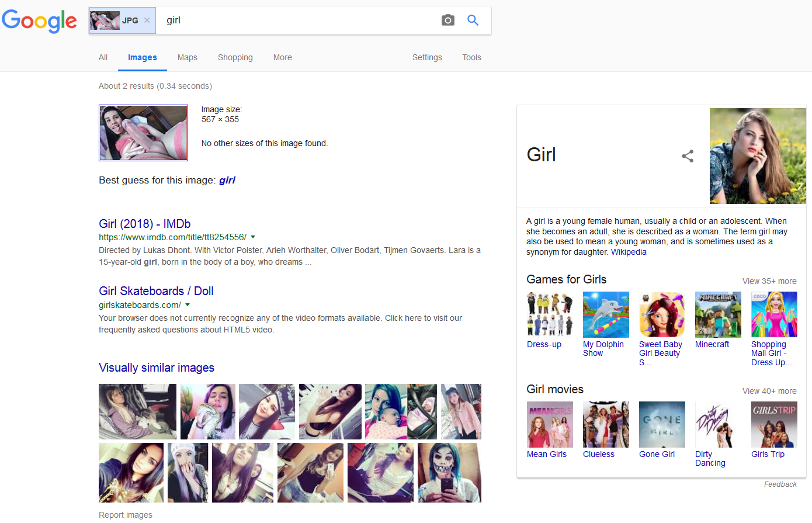Open the Girl Skateboards / Doll result
Image resolution: width=812 pixels, height=523 pixels.
click(156, 291)
